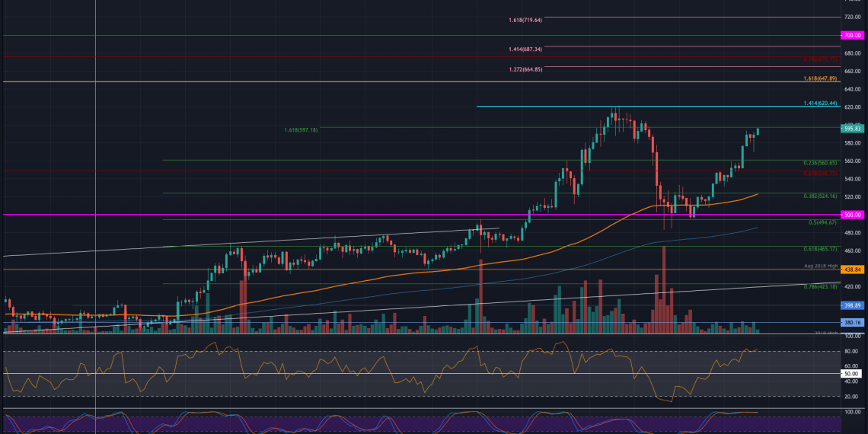Select the magenta 700.00 price axis label
The image size is (868, 434).
click(851, 35)
